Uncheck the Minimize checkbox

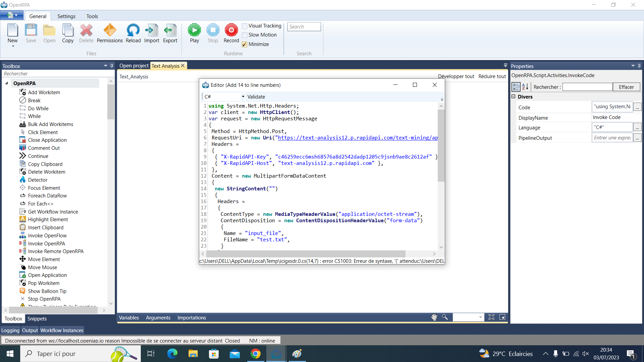(x=245, y=44)
